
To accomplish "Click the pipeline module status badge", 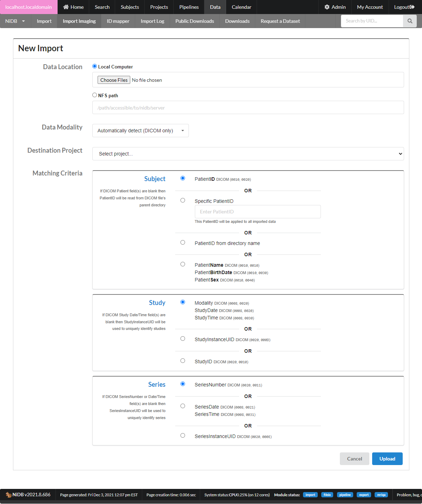I will (x=345, y=495).
